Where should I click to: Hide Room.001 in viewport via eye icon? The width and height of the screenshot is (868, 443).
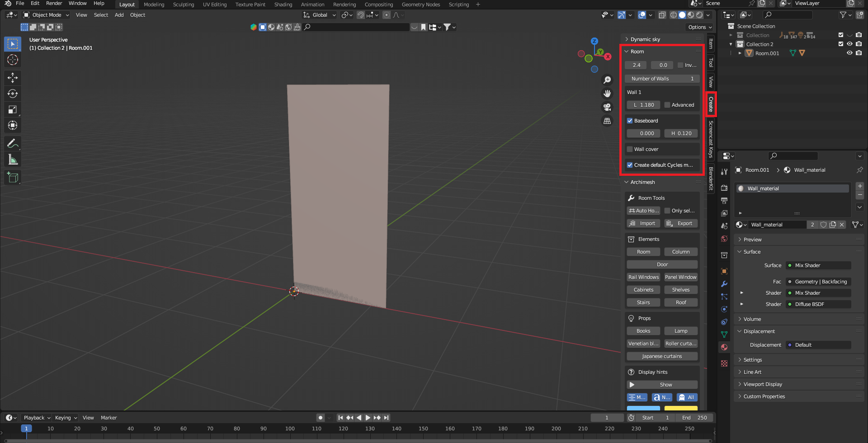(849, 53)
